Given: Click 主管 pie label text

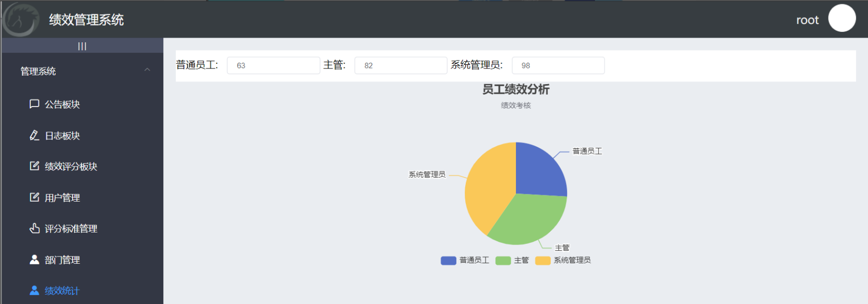Looking at the screenshot, I should pyautogui.click(x=562, y=248).
